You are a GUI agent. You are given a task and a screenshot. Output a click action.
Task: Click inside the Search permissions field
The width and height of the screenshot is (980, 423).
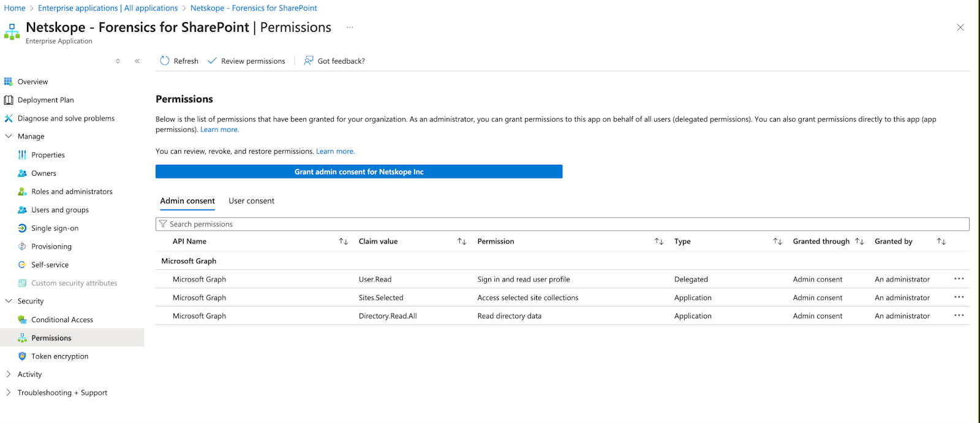tap(562, 224)
